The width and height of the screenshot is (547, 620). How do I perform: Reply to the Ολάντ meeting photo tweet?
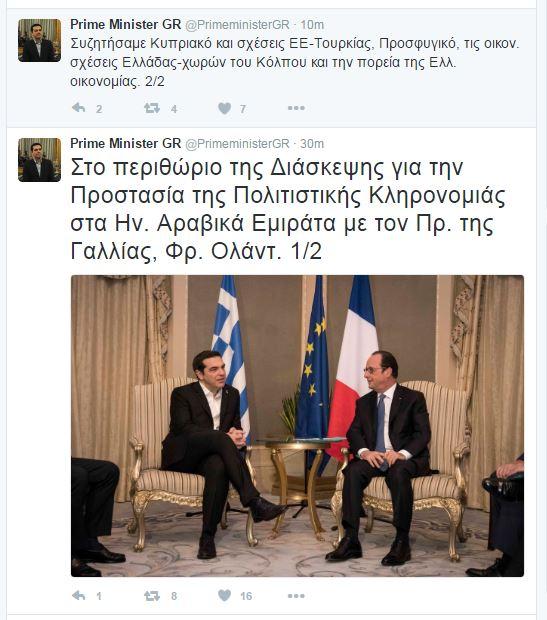(79, 595)
